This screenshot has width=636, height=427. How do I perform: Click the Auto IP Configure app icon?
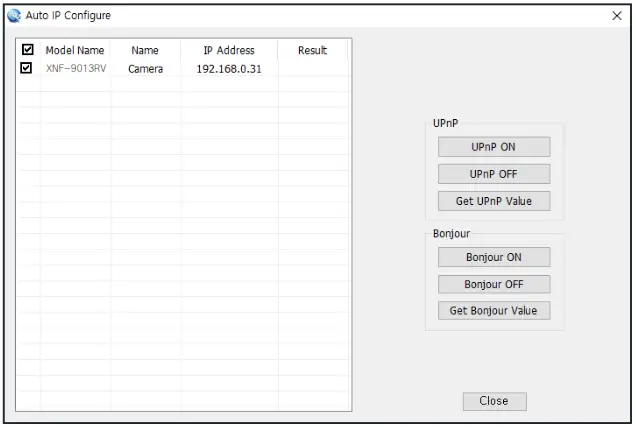pos(14,16)
